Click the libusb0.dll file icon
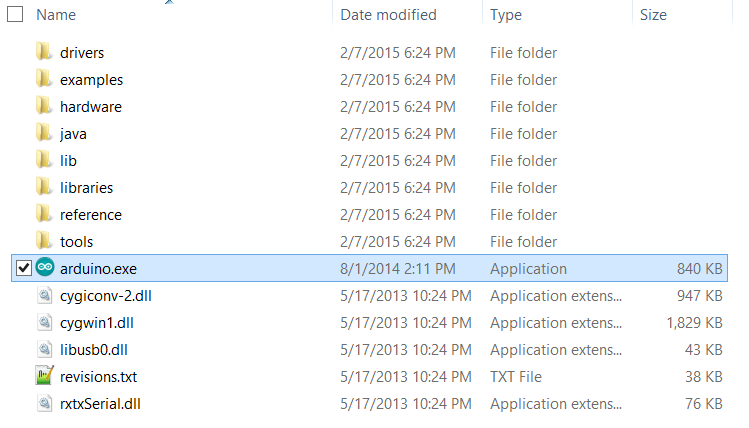749x428 pixels. click(45, 349)
